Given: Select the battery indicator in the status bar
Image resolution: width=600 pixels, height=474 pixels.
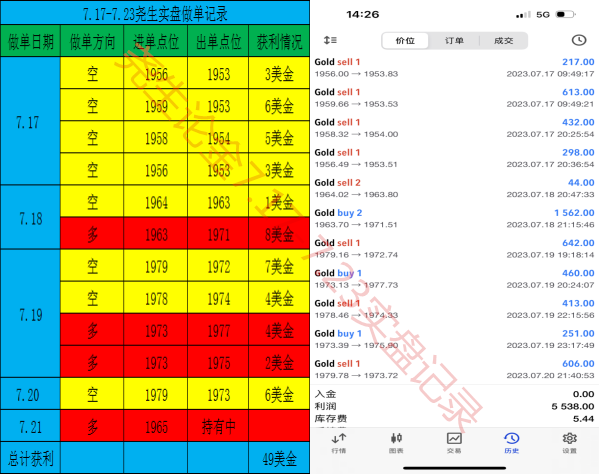Looking at the screenshot, I should 566,15.
